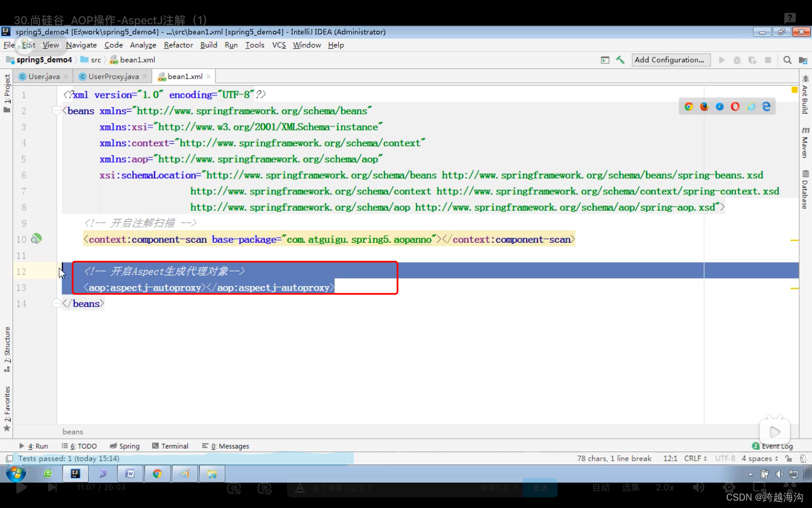Click the Stop square icon
The height and width of the screenshot is (508, 812).
[768, 60]
